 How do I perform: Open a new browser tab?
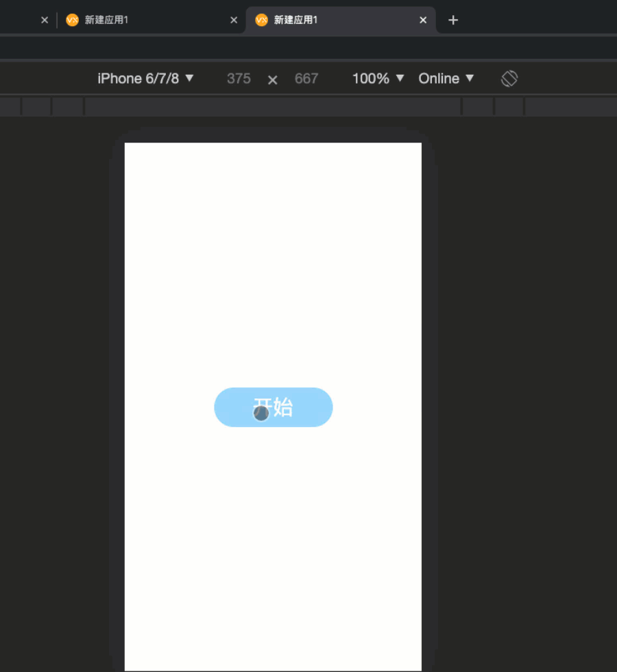pyautogui.click(x=453, y=20)
